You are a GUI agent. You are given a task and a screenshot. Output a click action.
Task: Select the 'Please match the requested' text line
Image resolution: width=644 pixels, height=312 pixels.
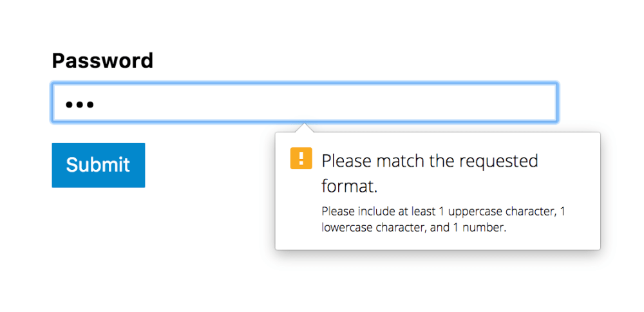pos(430,160)
